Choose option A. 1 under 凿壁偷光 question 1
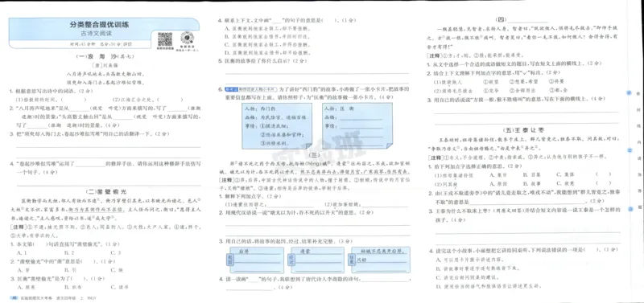The height and width of the screenshot is (303, 644). 23,252
